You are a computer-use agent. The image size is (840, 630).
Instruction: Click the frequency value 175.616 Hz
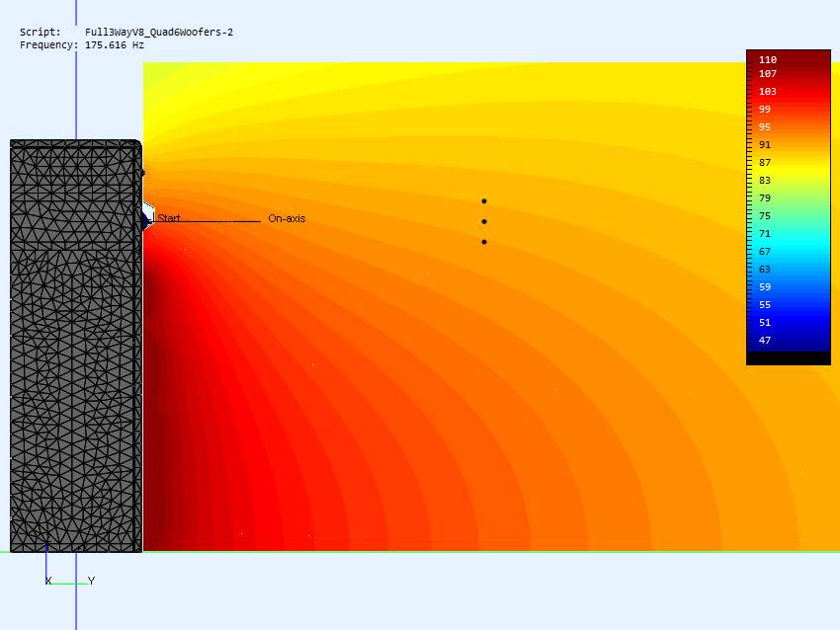click(114, 45)
